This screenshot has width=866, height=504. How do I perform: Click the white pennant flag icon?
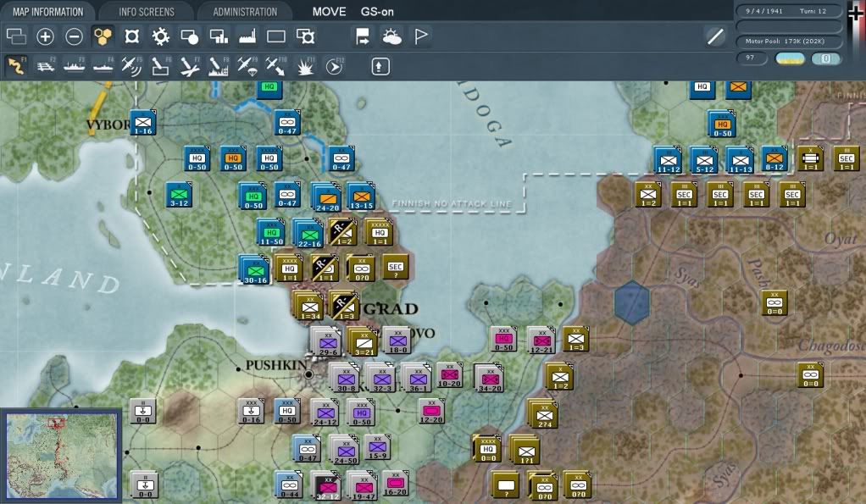pyautogui.click(x=421, y=36)
